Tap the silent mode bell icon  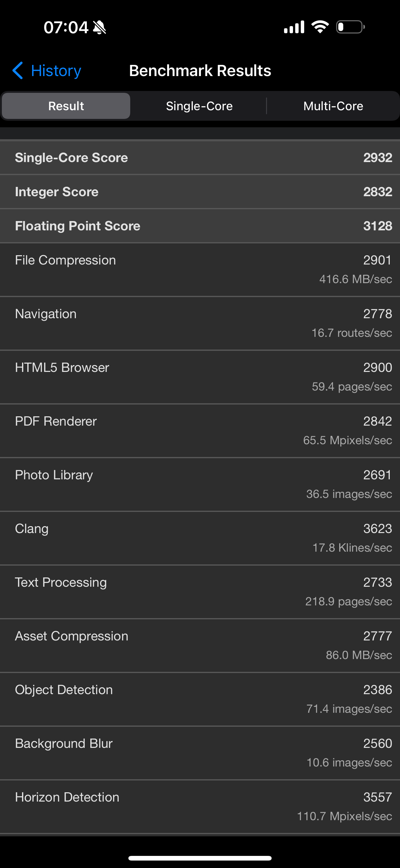pyautogui.click(x=99, y=27)
